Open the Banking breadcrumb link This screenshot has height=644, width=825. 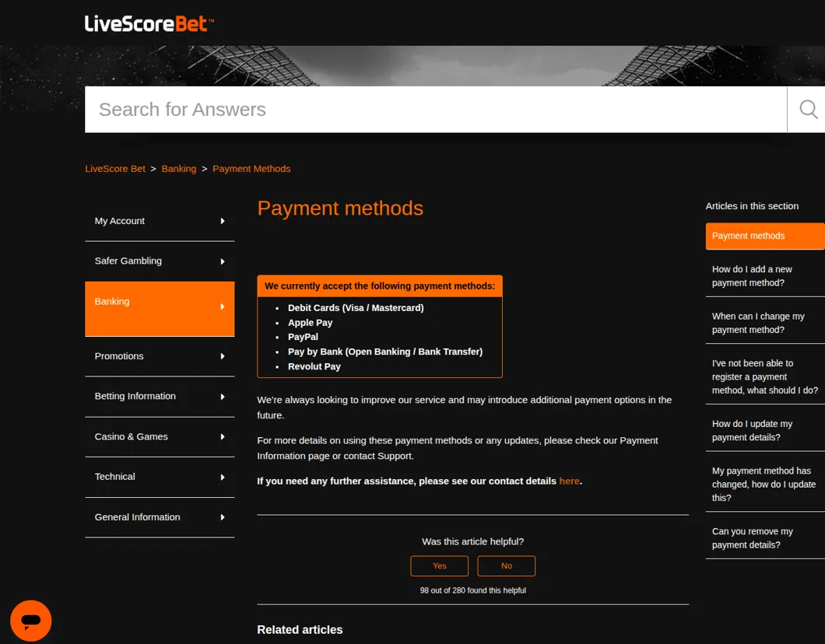tap(179, 169)
